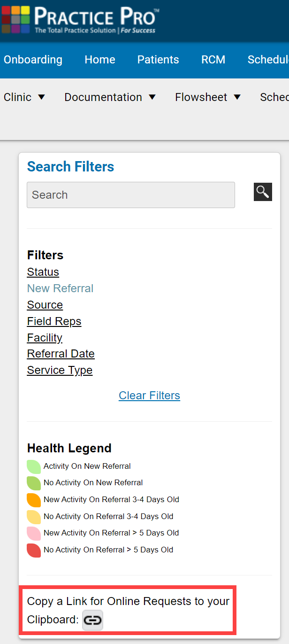Open the Status filter

(x=43, y=272)
